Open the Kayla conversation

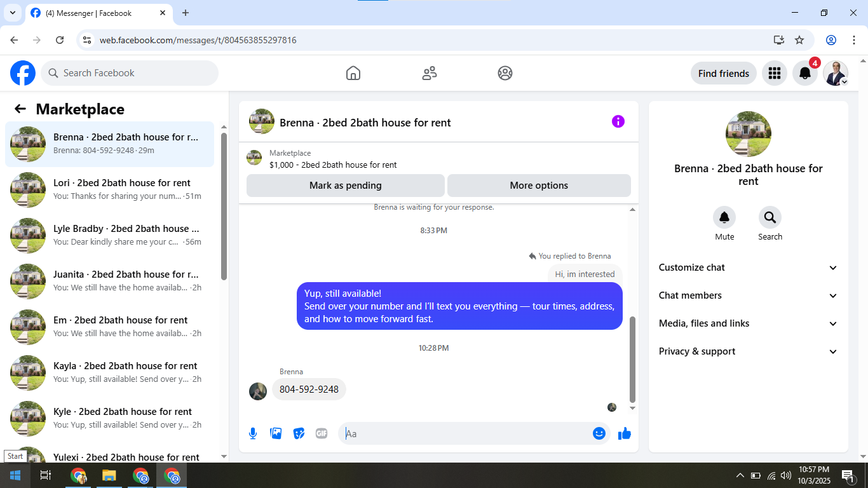click(x=110, y=373)
